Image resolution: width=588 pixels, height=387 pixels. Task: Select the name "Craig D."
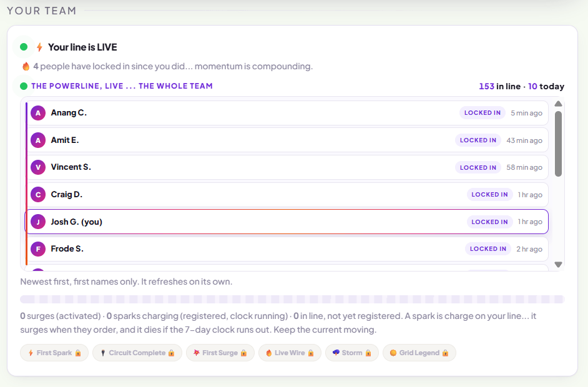pos(67,195)
